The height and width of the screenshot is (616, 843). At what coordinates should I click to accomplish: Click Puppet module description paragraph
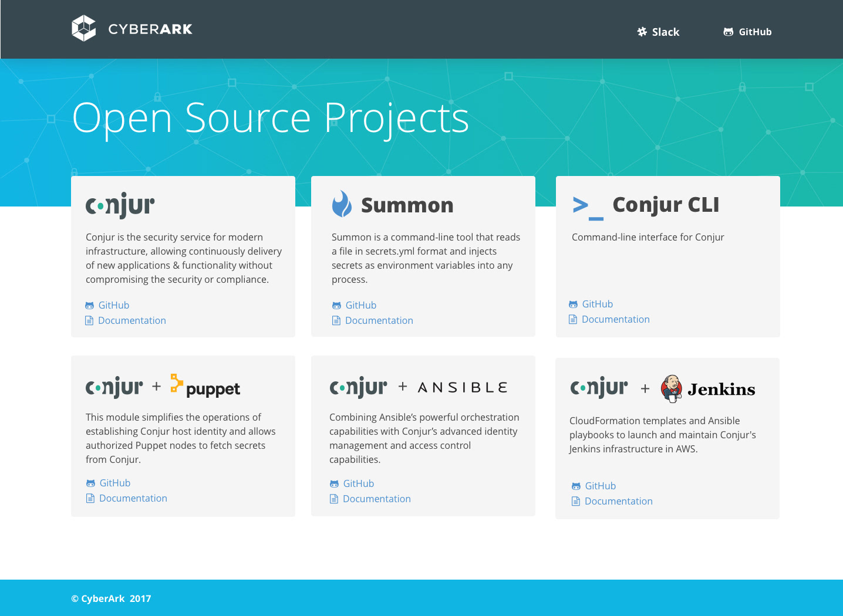(181, 438)
